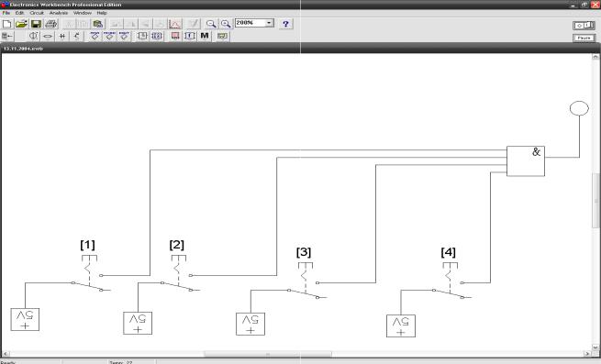Screen dimensions: 601x364
Task: Paste from clipboard toolbar icon
Action: coord(98,24)
